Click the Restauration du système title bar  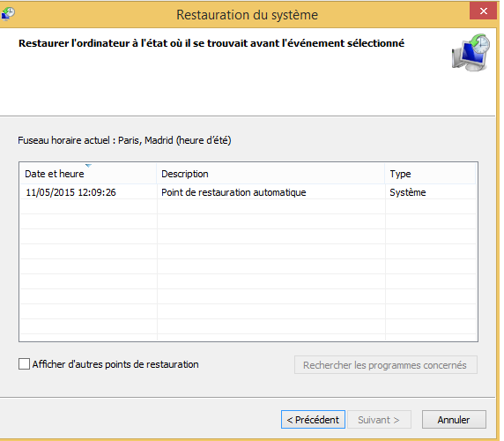tap(247, 15)
